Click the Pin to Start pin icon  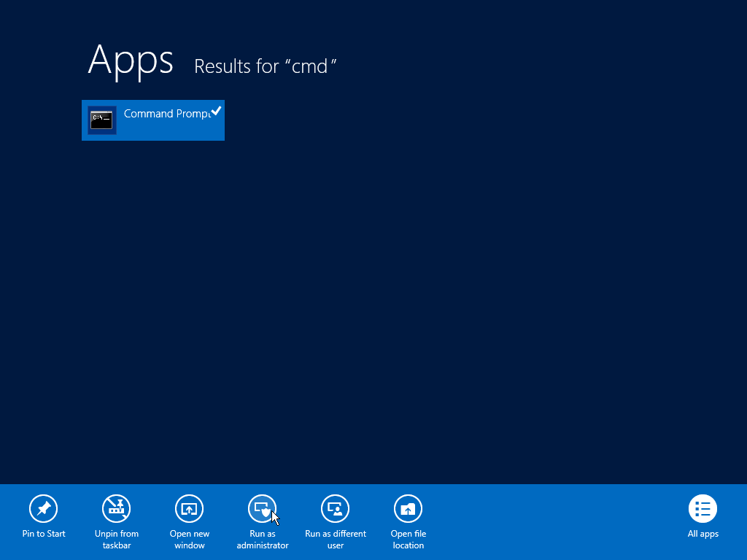coord(44,508)
